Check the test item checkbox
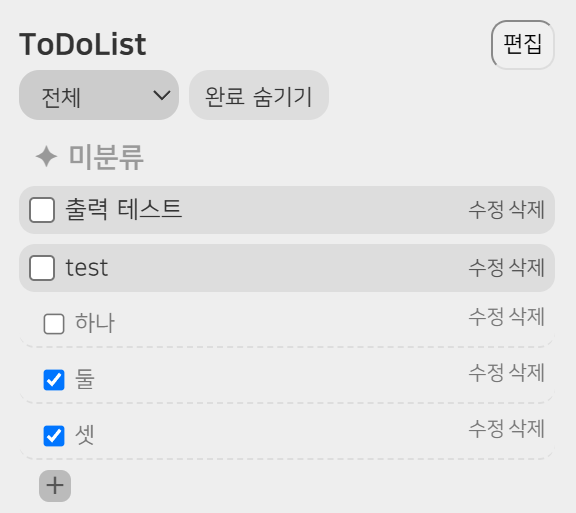 click(42, 268)
